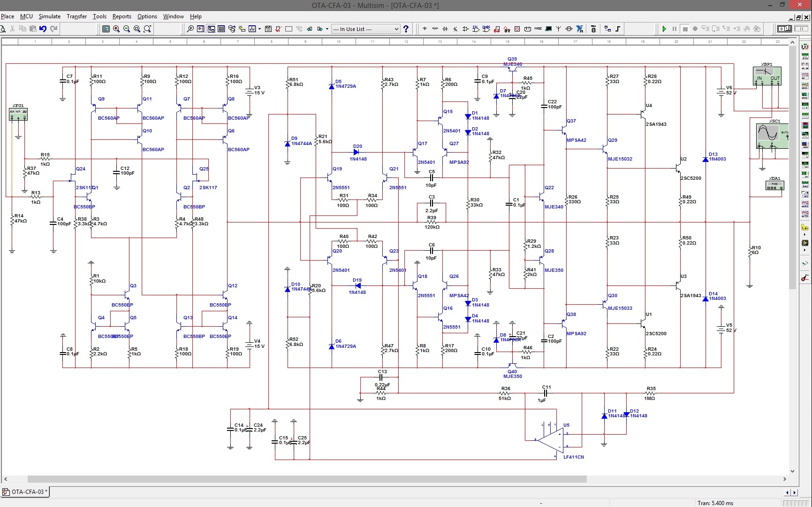The width and height of the screenshot is (812, 507).
Task: Expand Measurement Probe settings arrow
Action: click(x=805, y=235)
